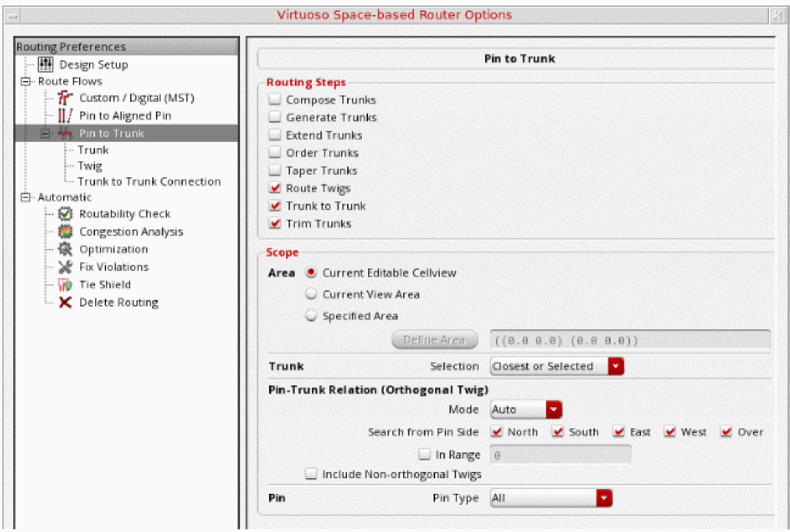The image size is (790, 532).
Task: Click the Automatic tree label
Action: [x=65, y=197]
